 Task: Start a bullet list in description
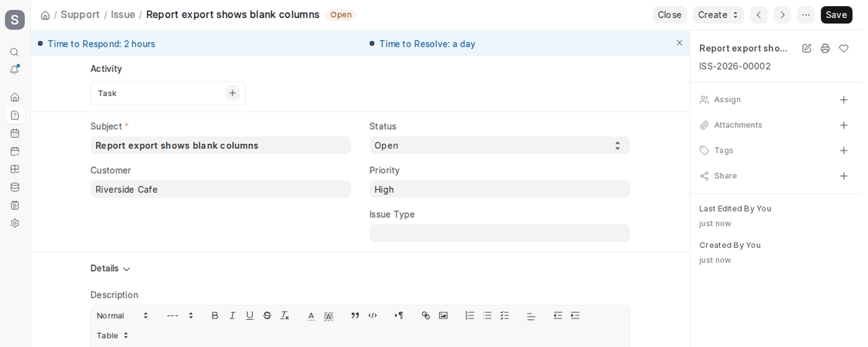tap(487, 315)
